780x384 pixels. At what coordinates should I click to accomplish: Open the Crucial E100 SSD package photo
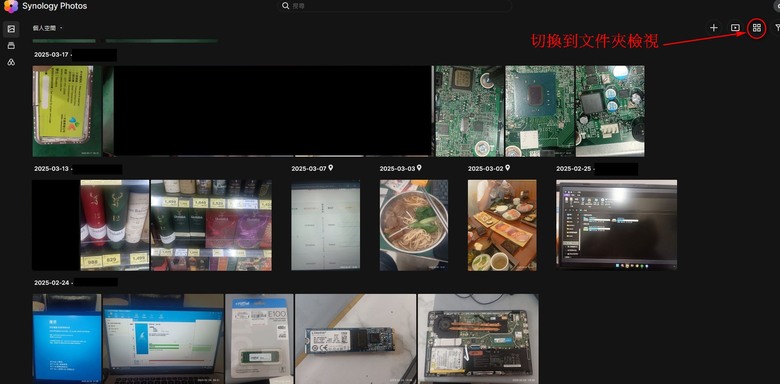tap(259, 339)
